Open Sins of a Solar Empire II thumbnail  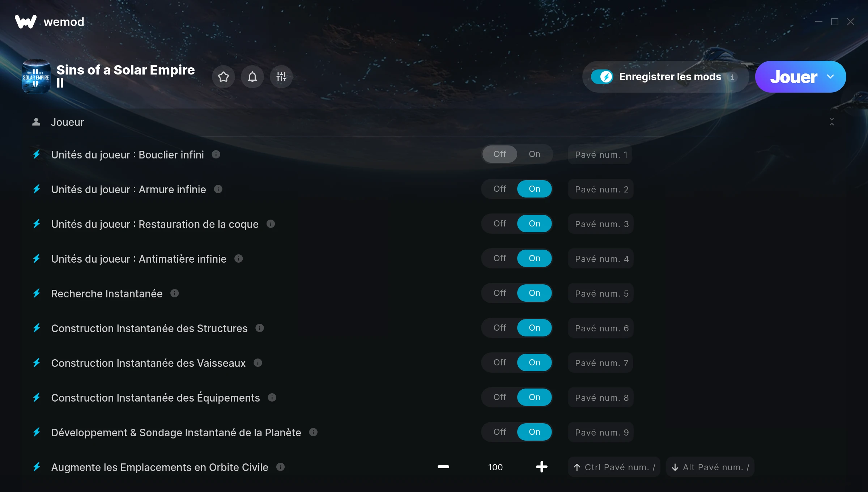[36, 77]
